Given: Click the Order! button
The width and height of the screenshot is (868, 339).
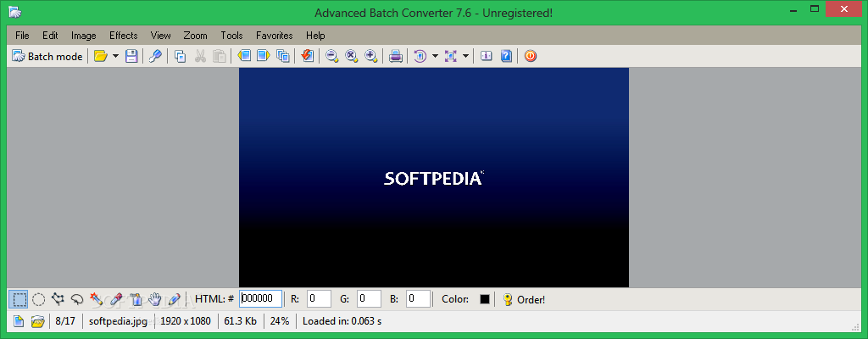Looking at the screenshot, I should click(x=524, y=299).
